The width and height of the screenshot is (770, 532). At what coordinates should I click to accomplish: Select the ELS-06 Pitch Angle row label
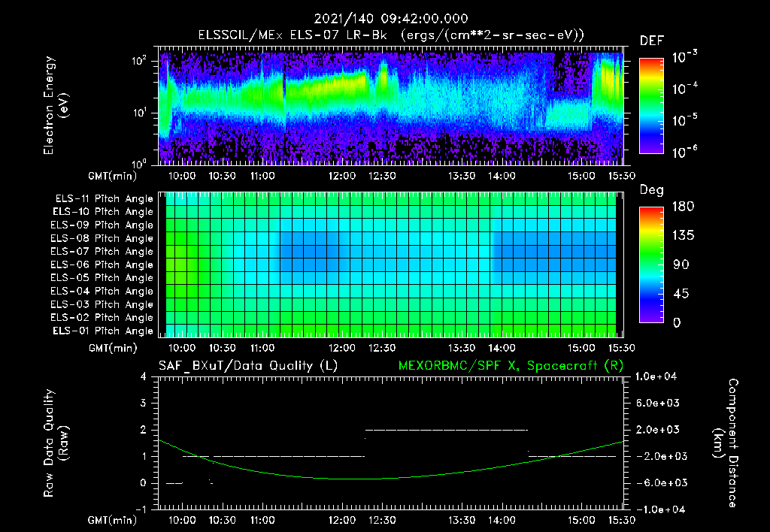pyautogui.click(x=102, y=265)
